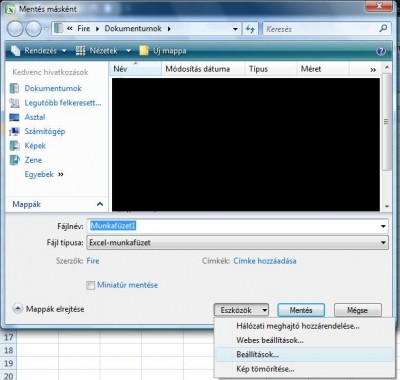
Task: Click the Asztal desktop icon
Action: tap(14, 117)
